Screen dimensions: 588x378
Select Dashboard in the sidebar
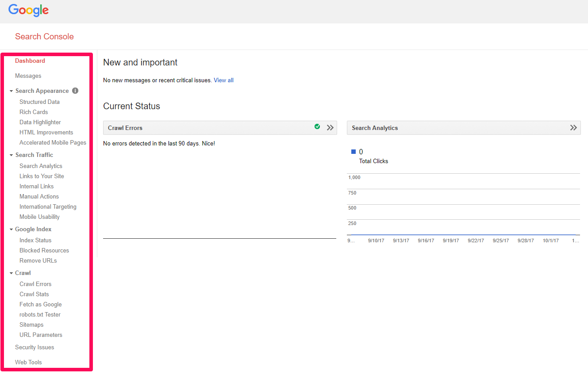30,61
